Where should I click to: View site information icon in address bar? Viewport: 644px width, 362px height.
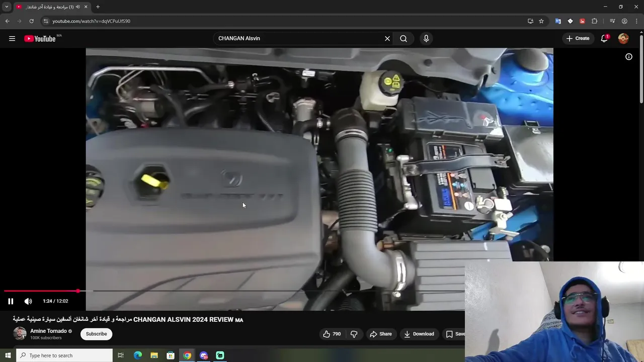point(45,21)
